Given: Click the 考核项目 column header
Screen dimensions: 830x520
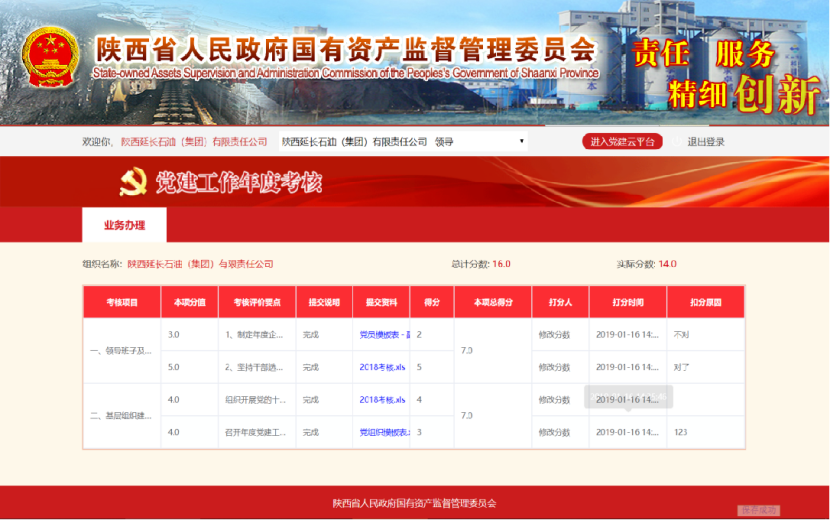Looking at the screenshot, I should tap(122, 302).
